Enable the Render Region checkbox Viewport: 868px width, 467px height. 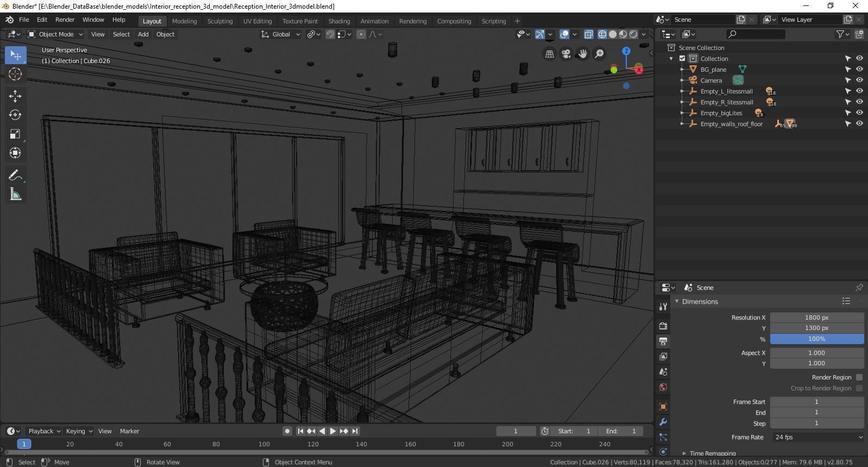(x=859, y=377)
